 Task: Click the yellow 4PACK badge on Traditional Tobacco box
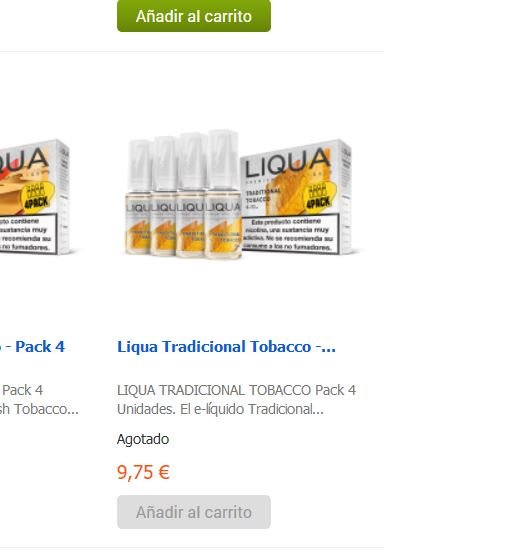coord(318,197)
